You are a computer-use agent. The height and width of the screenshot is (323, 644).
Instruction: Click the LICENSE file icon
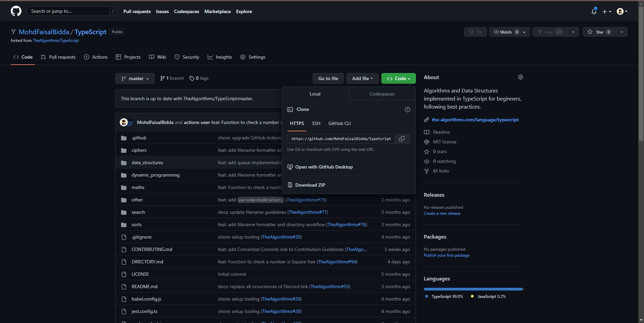124,274
